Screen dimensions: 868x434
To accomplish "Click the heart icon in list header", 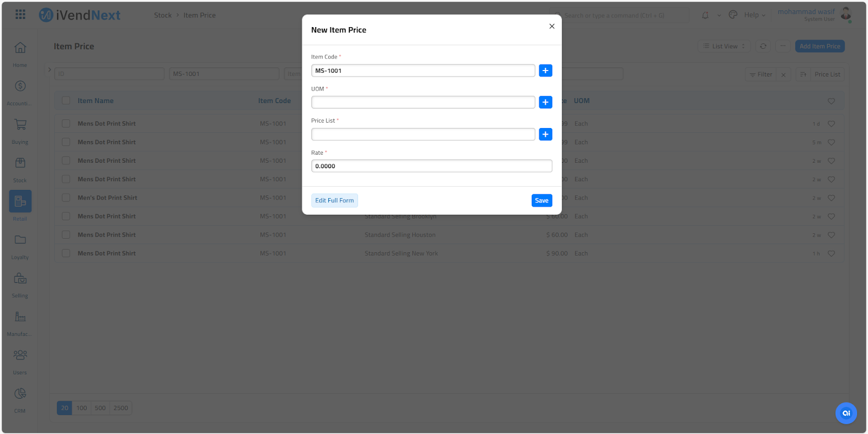I will 831,101.
